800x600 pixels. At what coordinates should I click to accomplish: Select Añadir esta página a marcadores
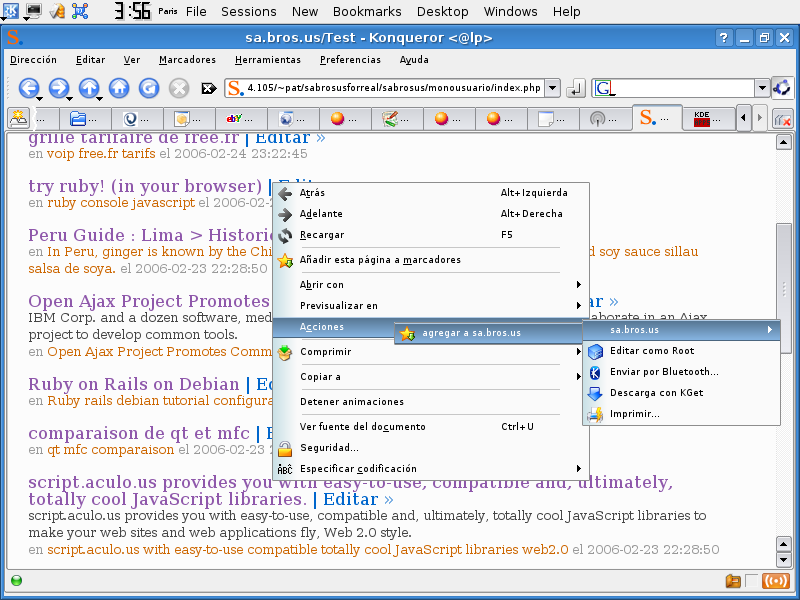431,260
